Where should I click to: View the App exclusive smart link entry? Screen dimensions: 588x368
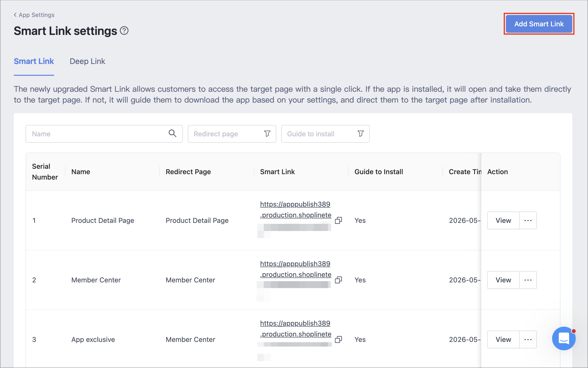(x=503, y=339)
